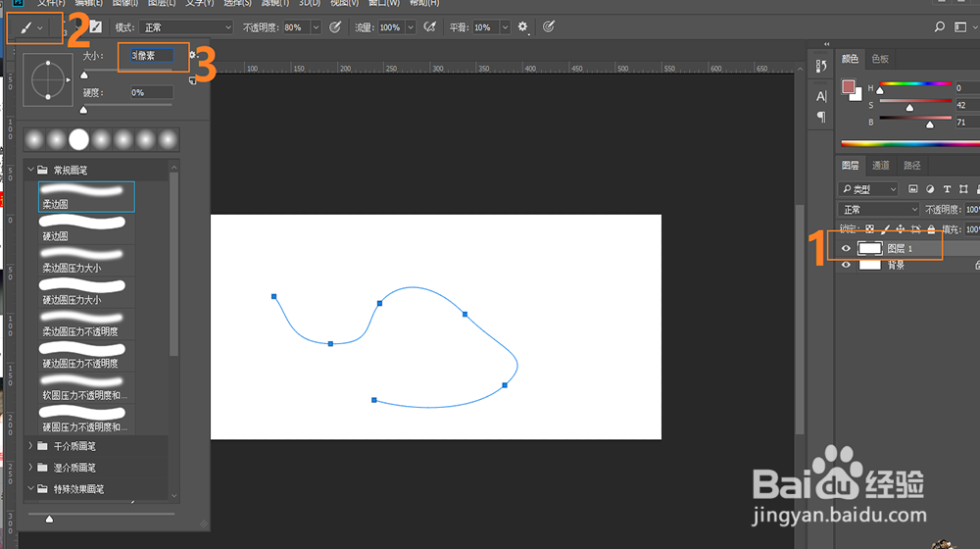Lock transparent pixels icon
The height and width of the screenshot is (549, 980).
(869, 228)
